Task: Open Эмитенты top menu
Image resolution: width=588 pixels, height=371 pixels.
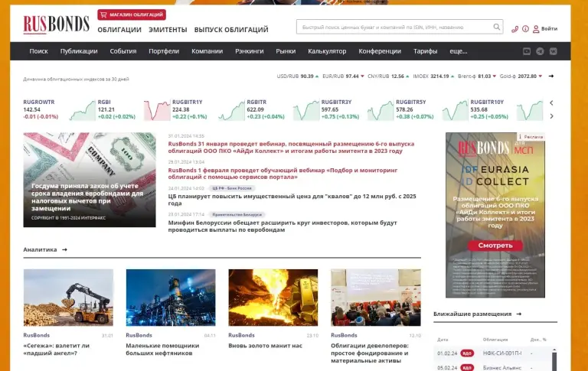Action: (168, 30)
